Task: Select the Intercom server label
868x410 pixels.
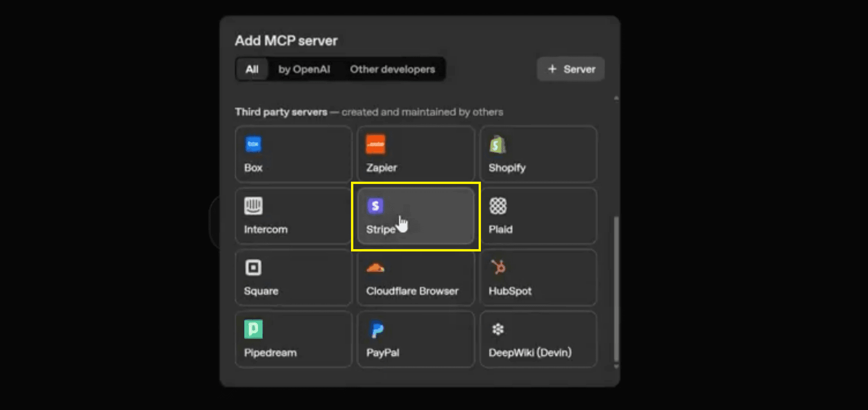Action: coord(266,229)
